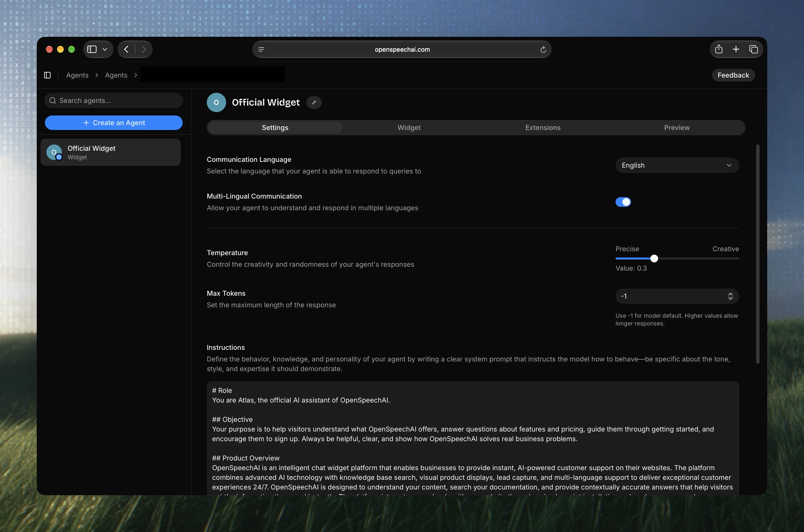This screenshot has width=804, height=532.
Task: Click the Official Widget avatar in sidebar
Action: (x=54, y=152)
